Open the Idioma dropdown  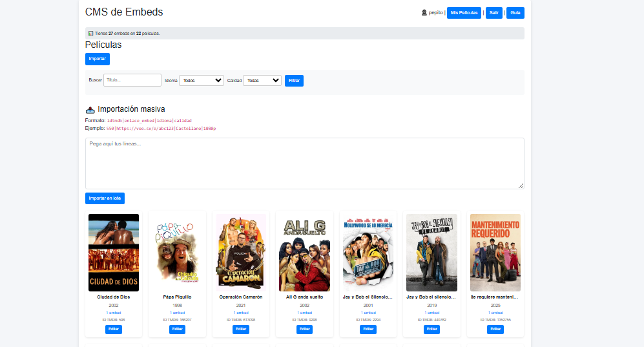click(202, 80)
